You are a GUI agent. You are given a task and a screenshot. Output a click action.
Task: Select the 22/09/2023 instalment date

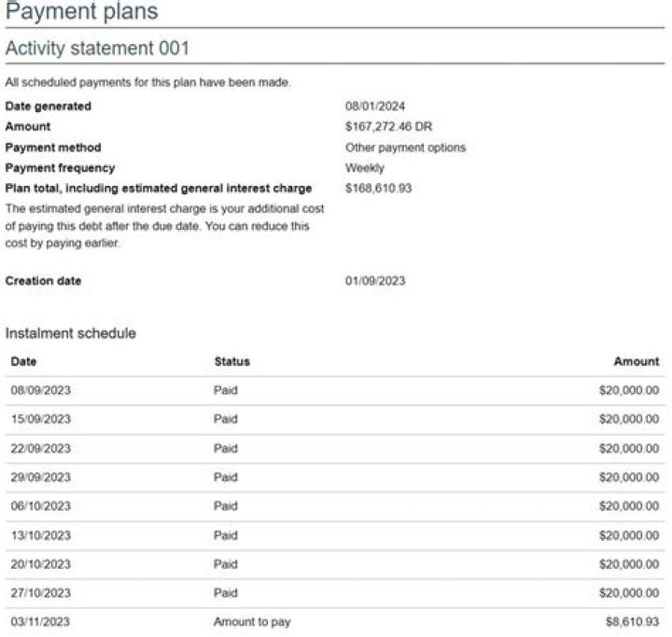[40, 448]
